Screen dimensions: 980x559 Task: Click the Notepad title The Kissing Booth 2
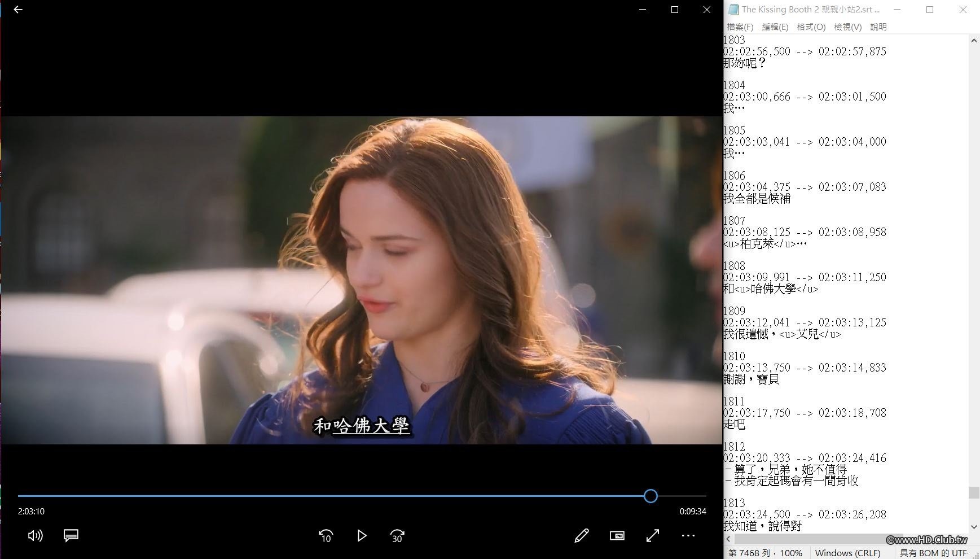coord(810,10)
